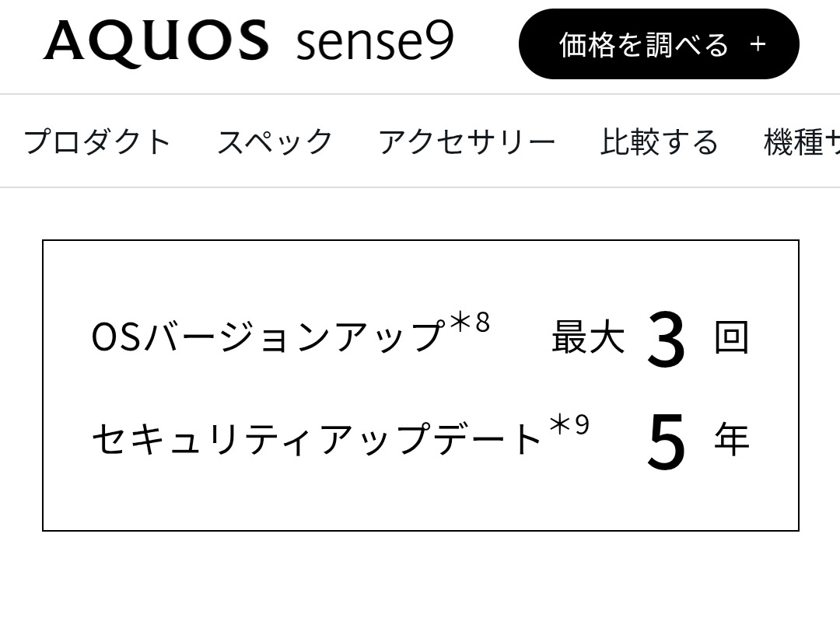This screenshot has height=628, width=840.
Task: Expand the plus icon beside 価格を調べる
Action: (x=758, y=44)
